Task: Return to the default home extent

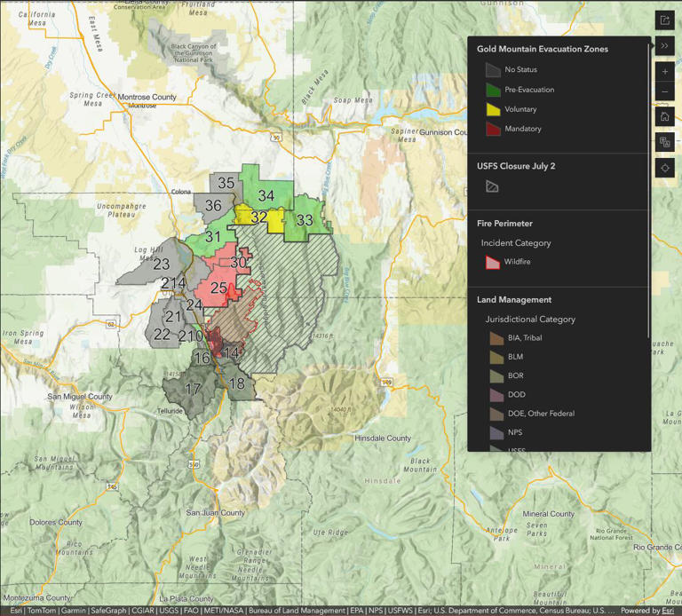Action: tap(664, 116)
